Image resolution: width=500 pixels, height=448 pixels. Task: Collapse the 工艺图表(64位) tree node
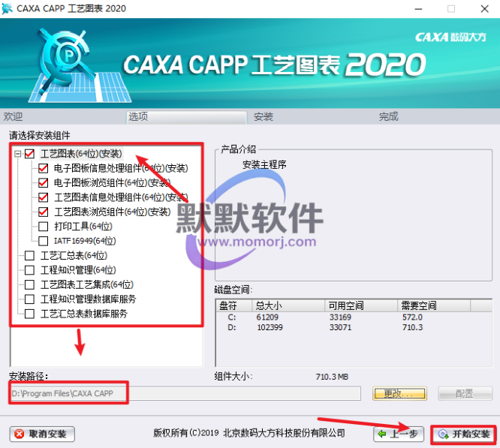pos(17,154)
